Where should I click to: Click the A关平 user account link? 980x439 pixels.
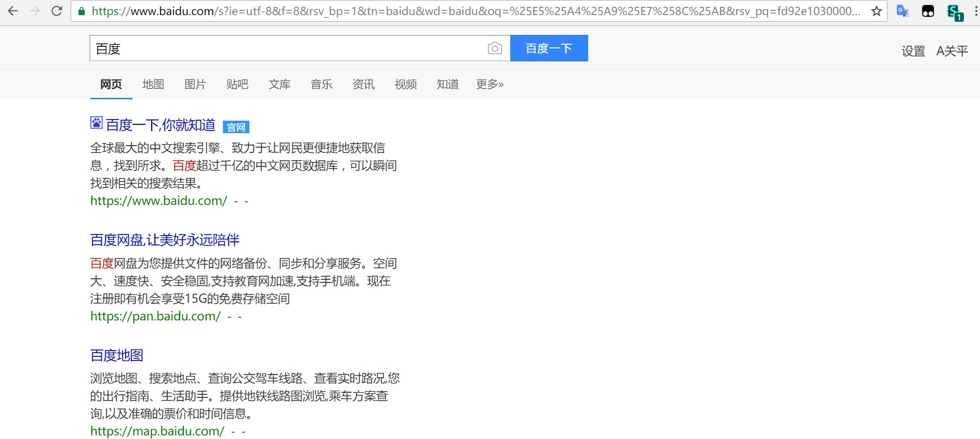pos(952,51)
